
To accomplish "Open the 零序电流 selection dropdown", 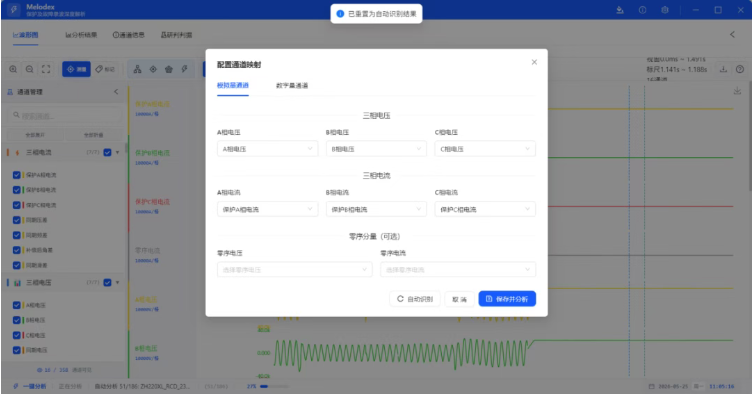I will pos(458,270).
